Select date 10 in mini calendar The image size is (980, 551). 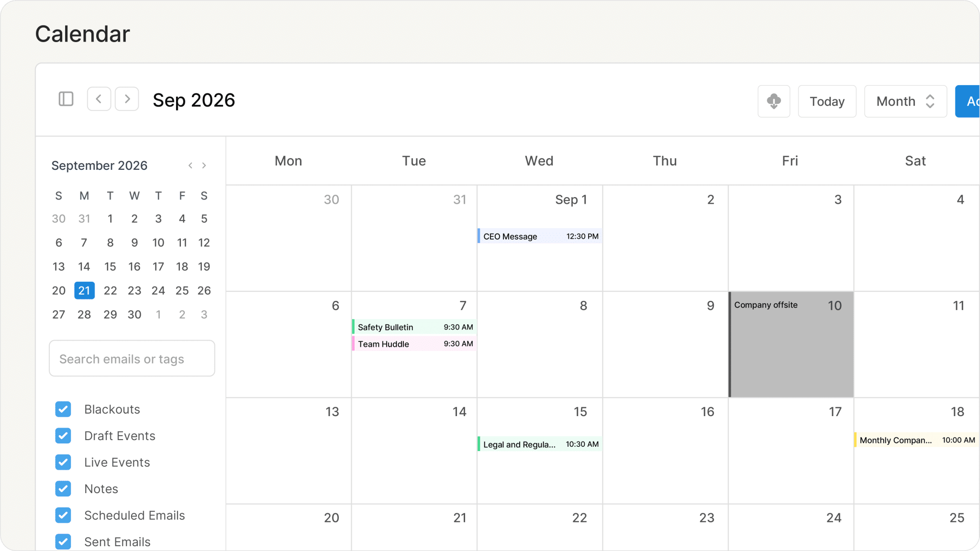(x=158, y=242)
